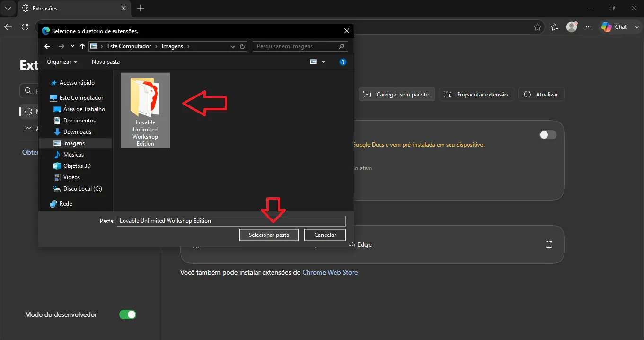This screenshot has width=644, height=340.
Task: Expand the Organizar dropdown menu
Action: point(62,62)
